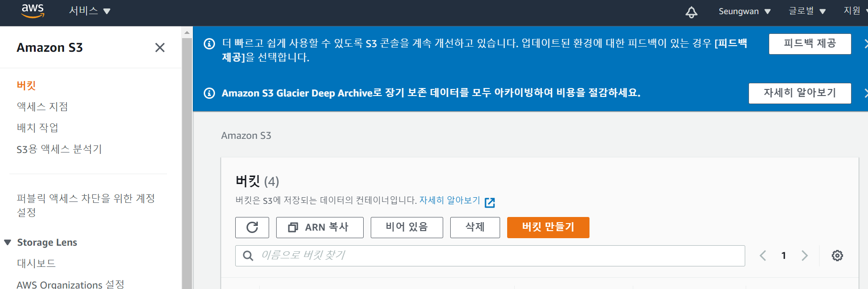The width and height of the screenshot is (868, 289).
Task: Follow the 자세히 알아보기 link under 버킷
Action: (450, 200)
